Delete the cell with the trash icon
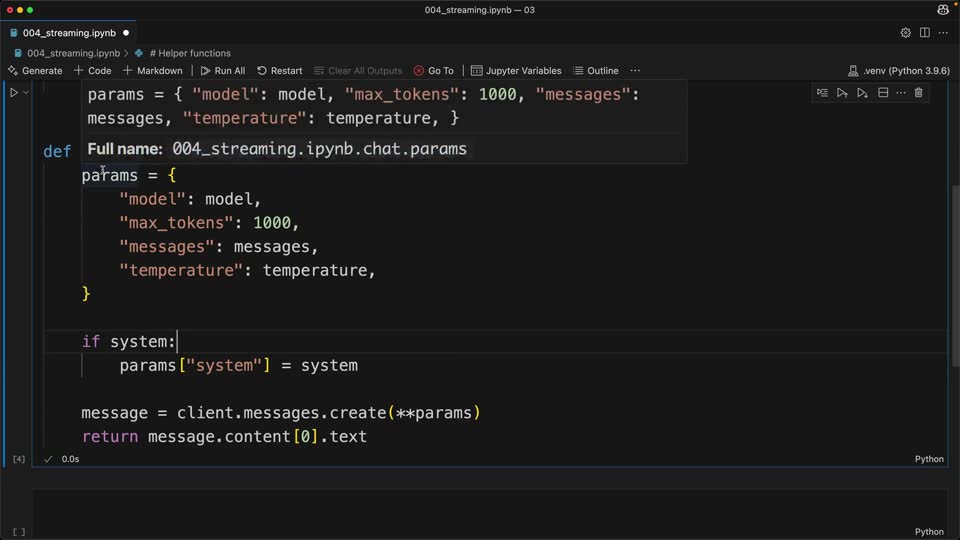Viewport: 960px width, 540px height. coord(918,93)
